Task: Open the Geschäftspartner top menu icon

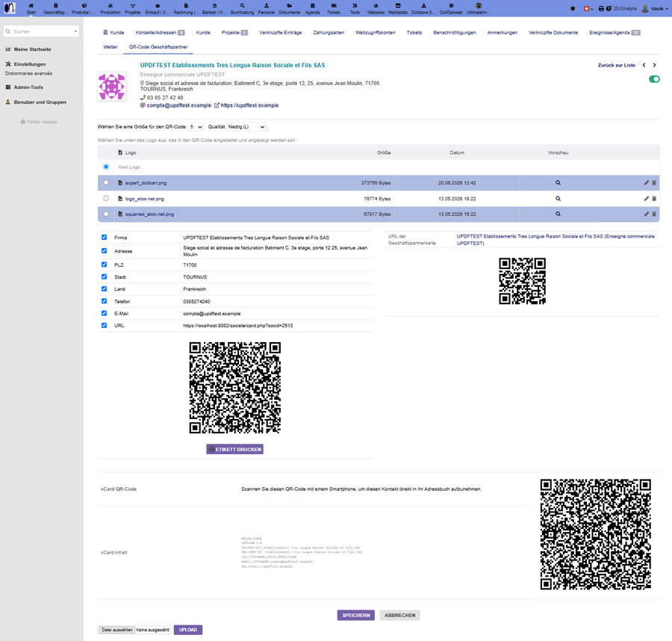Action: pos(55,5)
